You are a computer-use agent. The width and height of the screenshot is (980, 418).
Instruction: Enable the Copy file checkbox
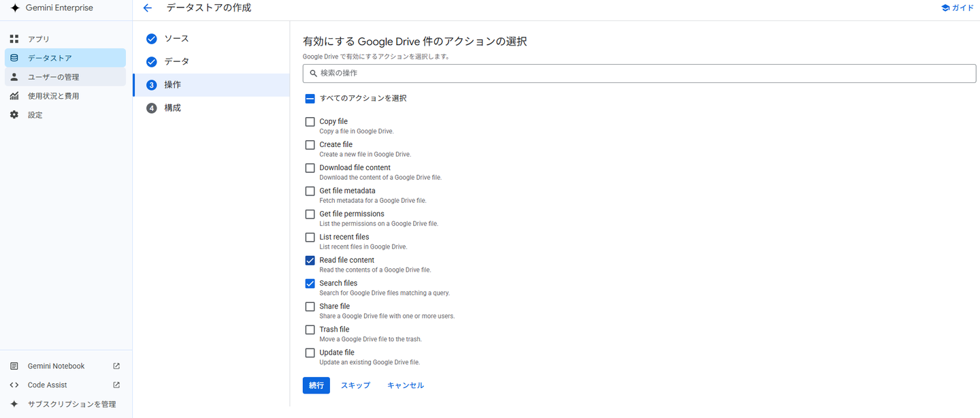[310, 122]
